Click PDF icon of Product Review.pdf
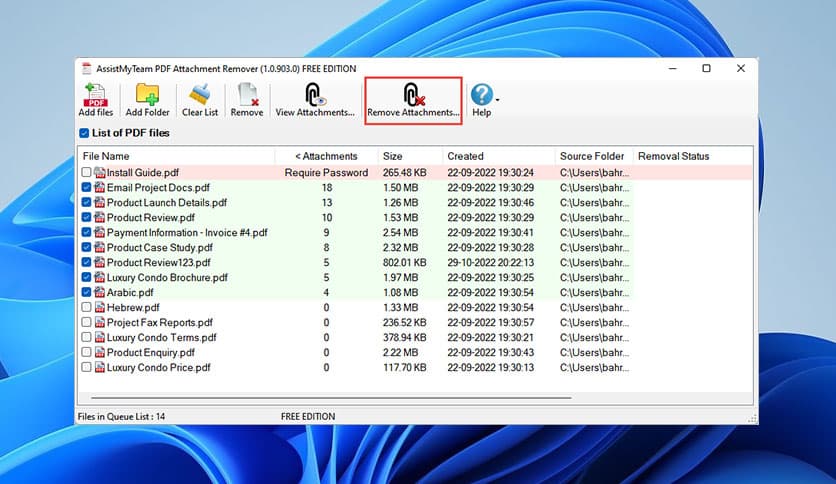 click(100, 217)
